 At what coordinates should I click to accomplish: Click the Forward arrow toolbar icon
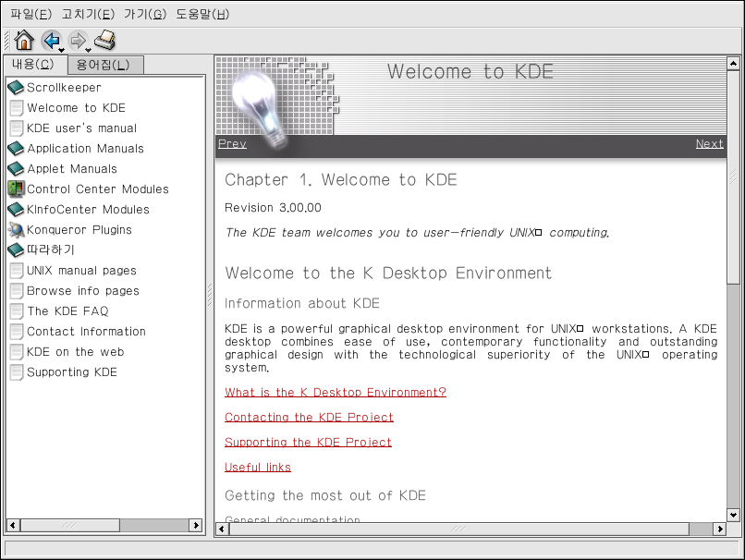pyautogui.click(x=78, y=40)
